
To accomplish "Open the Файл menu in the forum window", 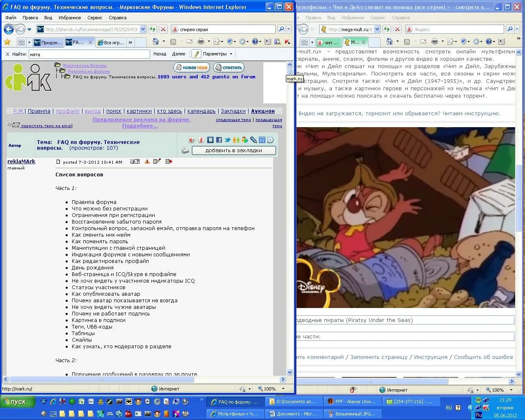I will 11,18.
